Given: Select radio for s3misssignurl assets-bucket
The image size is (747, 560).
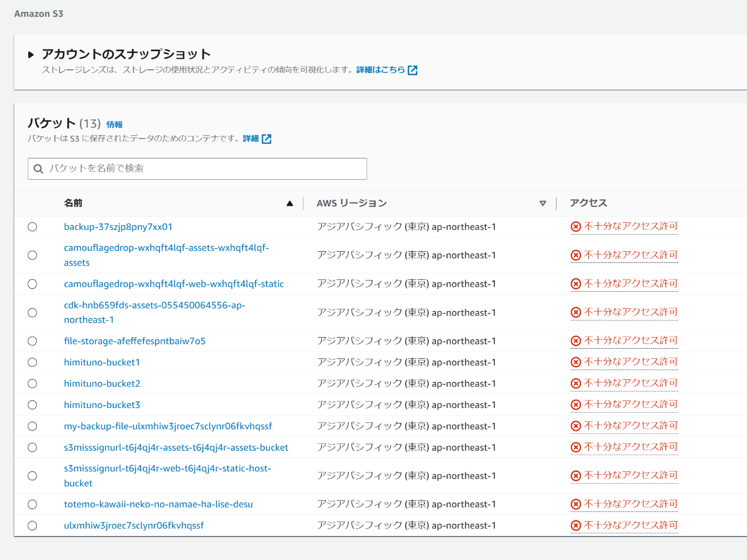Looking at the screenshot, I should pyautogui.click(x=33, y=447).
